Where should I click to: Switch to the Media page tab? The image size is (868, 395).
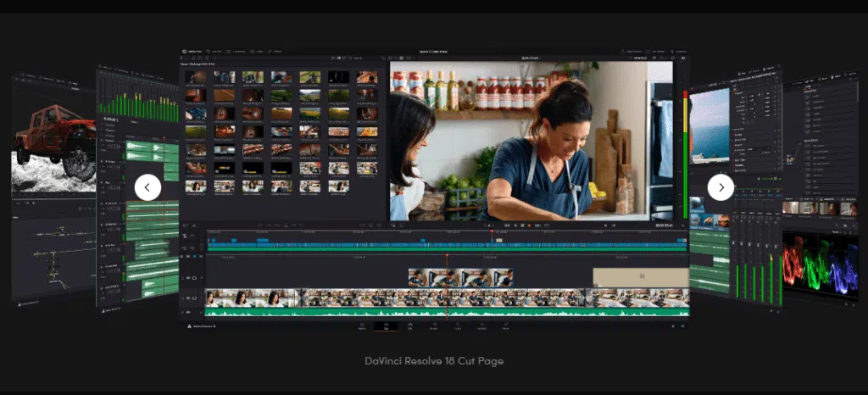coord(362,327)
